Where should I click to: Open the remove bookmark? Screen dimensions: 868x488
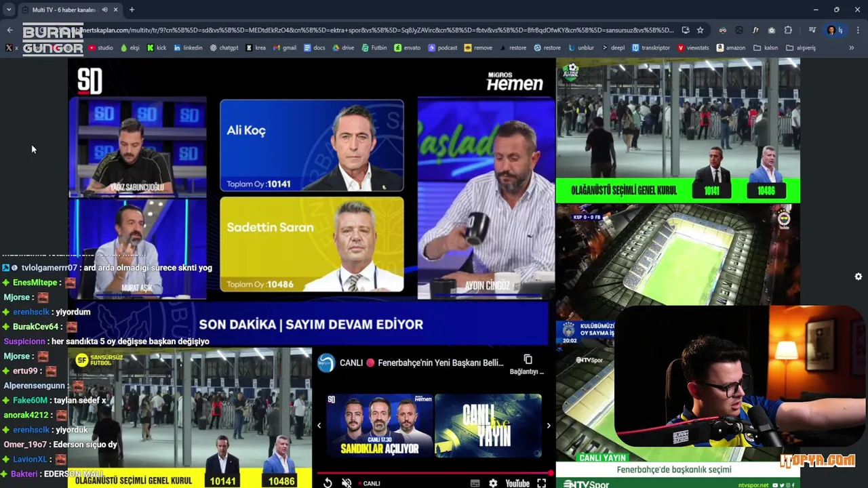tap(478, 47)
